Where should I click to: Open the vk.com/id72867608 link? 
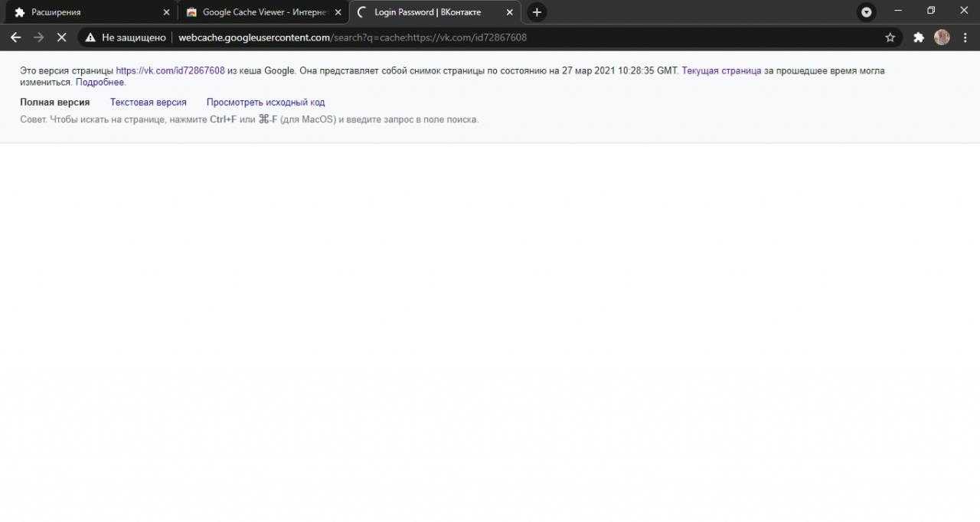pos(170,70)
